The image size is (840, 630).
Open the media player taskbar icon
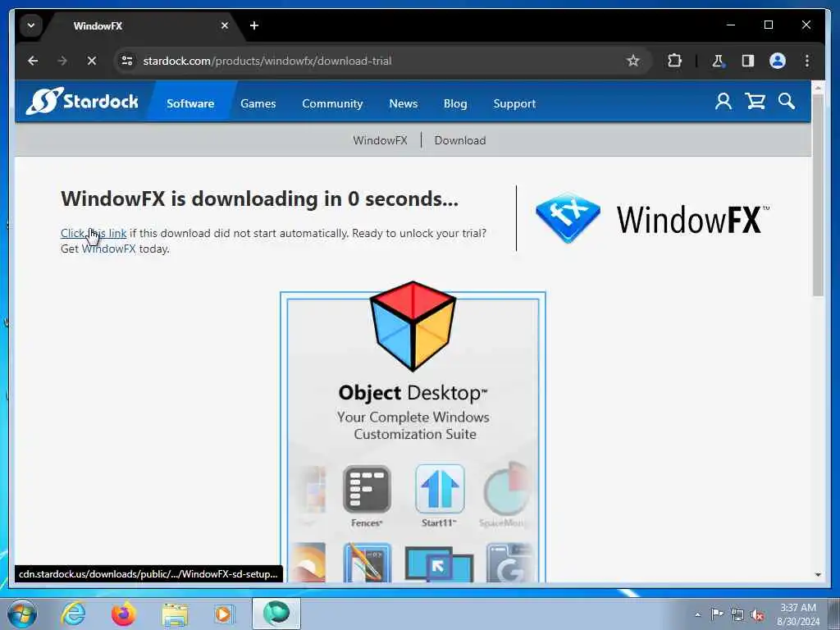[224, 614]
